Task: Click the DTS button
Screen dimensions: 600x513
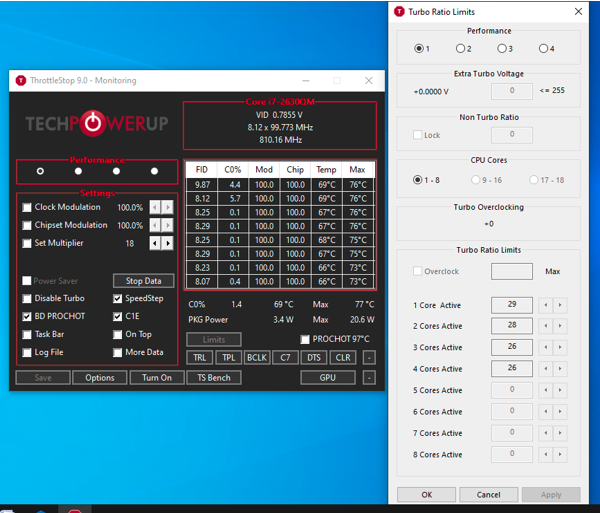Action: coord(314,358)
